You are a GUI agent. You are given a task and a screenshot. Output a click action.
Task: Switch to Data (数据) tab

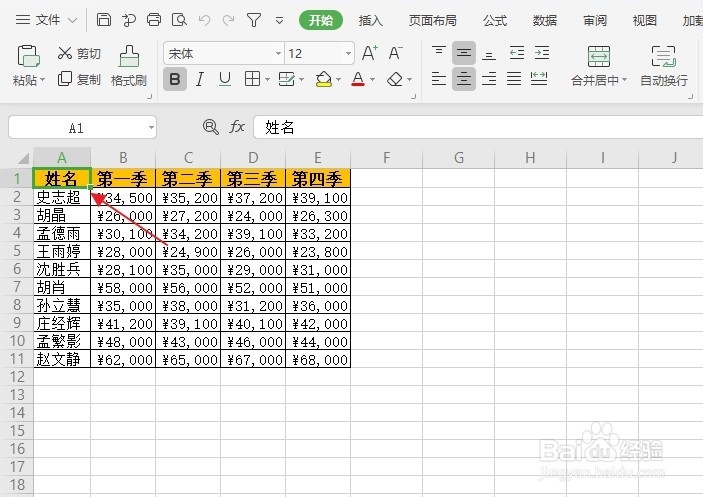pos(544,20)
